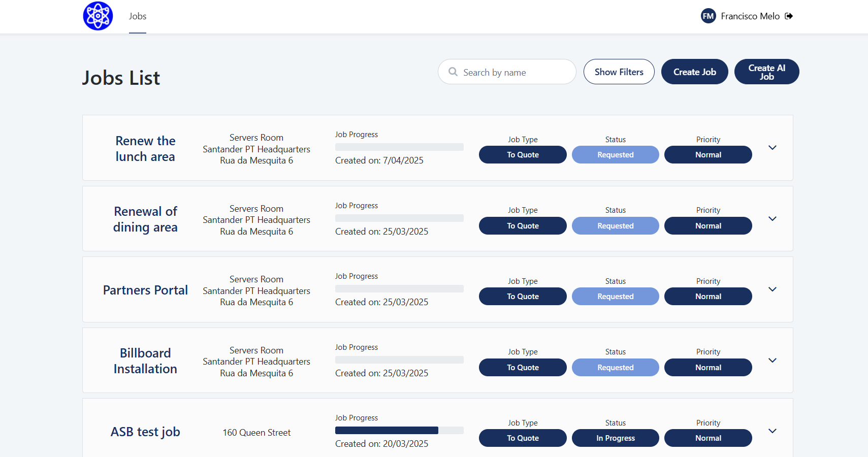Click the magnifier icon in search box

click(x=453, y=72)
